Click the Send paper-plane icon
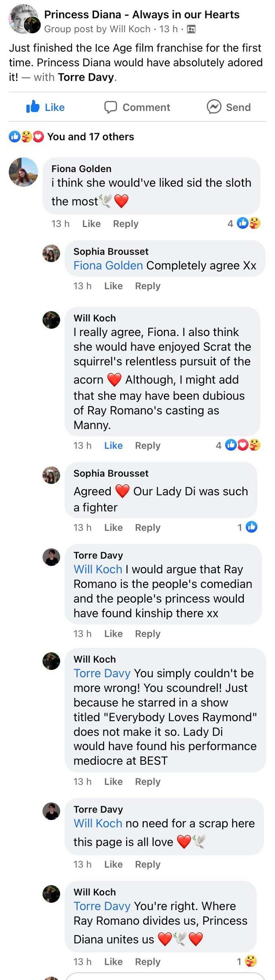The height and width of the screenshot is (980, 275). click(x=215, y=107)
